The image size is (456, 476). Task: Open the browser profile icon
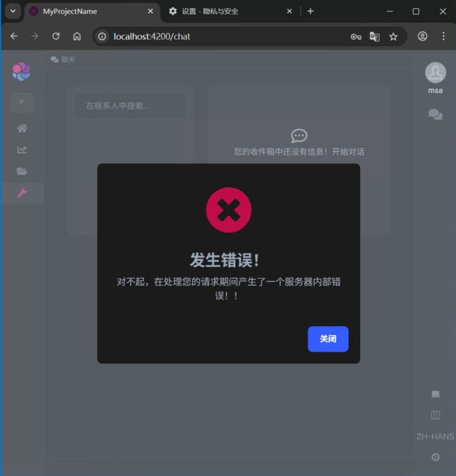[423, 36]
